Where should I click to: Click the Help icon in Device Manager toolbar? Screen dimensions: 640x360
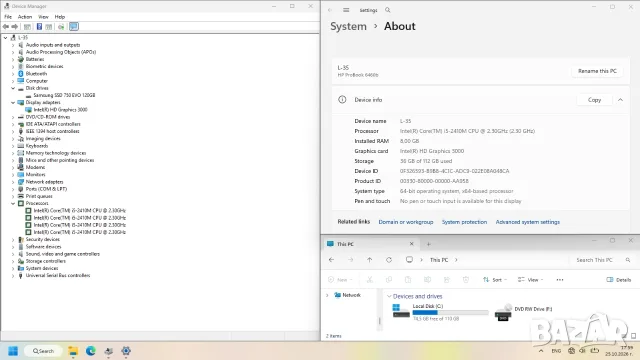point(39,27)
